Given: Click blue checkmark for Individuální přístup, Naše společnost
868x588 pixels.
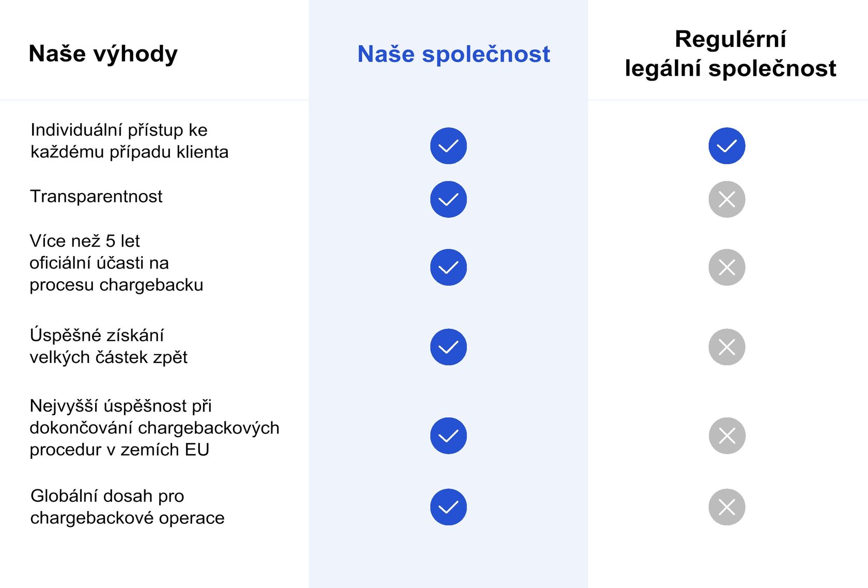Looking at the screenshot, I should pos(448,146).
